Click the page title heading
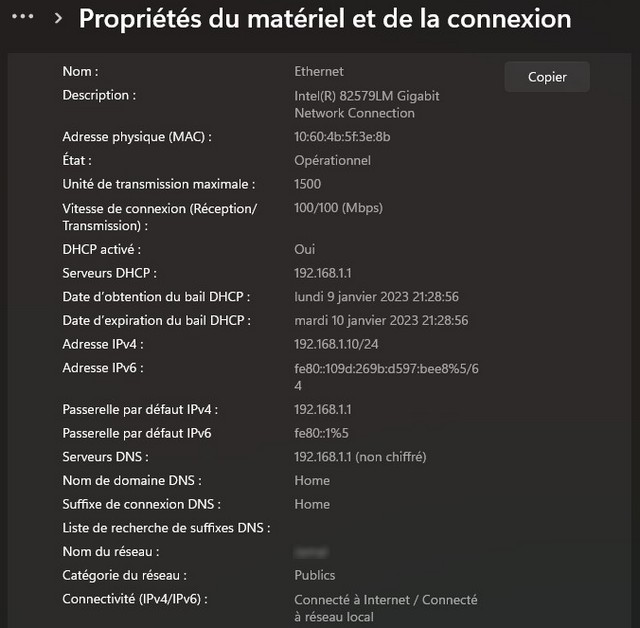 (325, 19)
